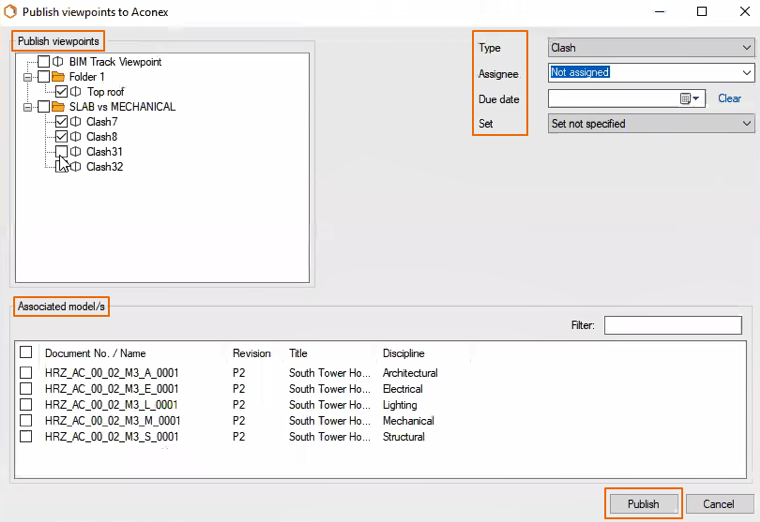
Task: Close the Publish viewpoints to Aconex dialog
Action: pos(745,11)
